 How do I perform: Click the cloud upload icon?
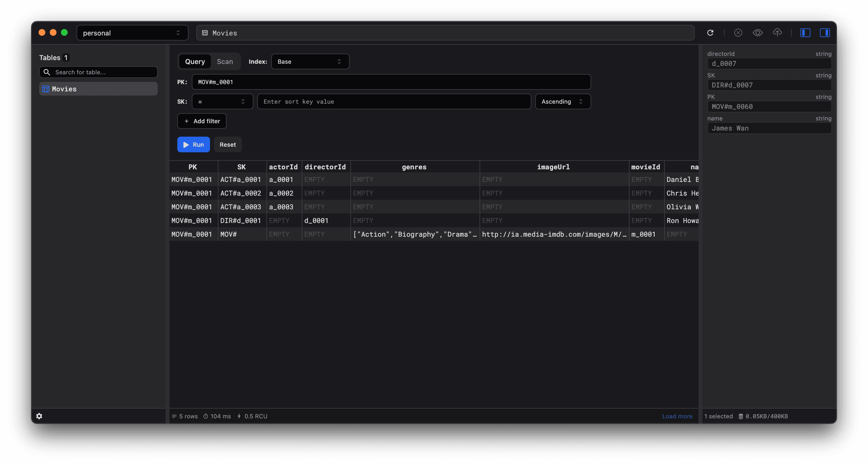[x=777, y=33]
